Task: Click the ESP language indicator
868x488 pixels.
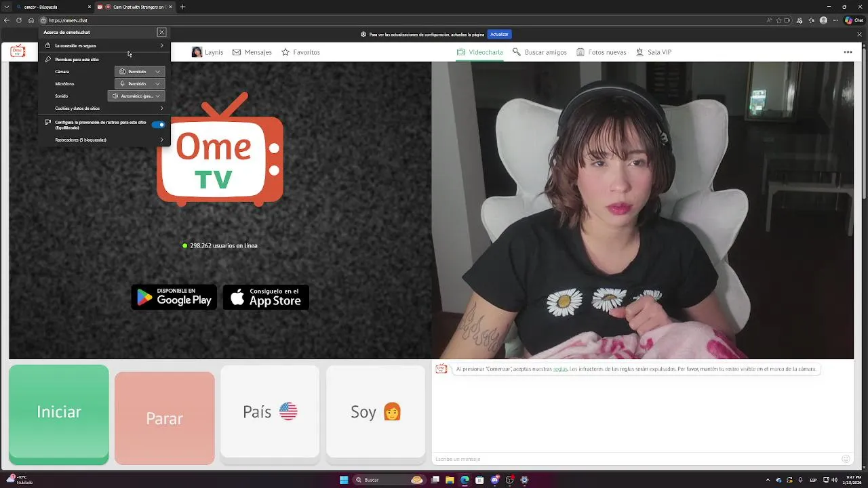Action: click(813, 480)
